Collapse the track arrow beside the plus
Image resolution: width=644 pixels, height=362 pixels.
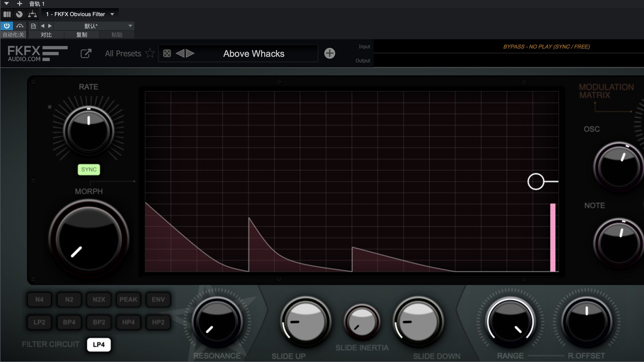click(x=6, y=4)
